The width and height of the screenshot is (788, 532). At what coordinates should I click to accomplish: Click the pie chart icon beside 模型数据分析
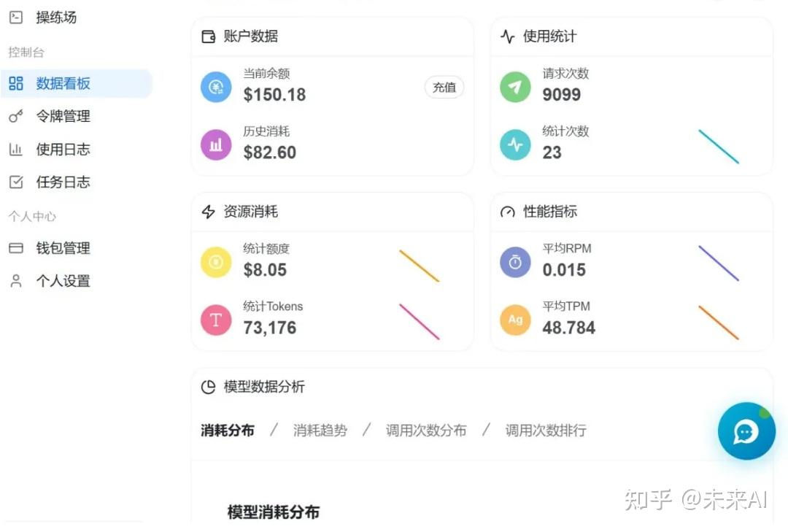point(207,387)
